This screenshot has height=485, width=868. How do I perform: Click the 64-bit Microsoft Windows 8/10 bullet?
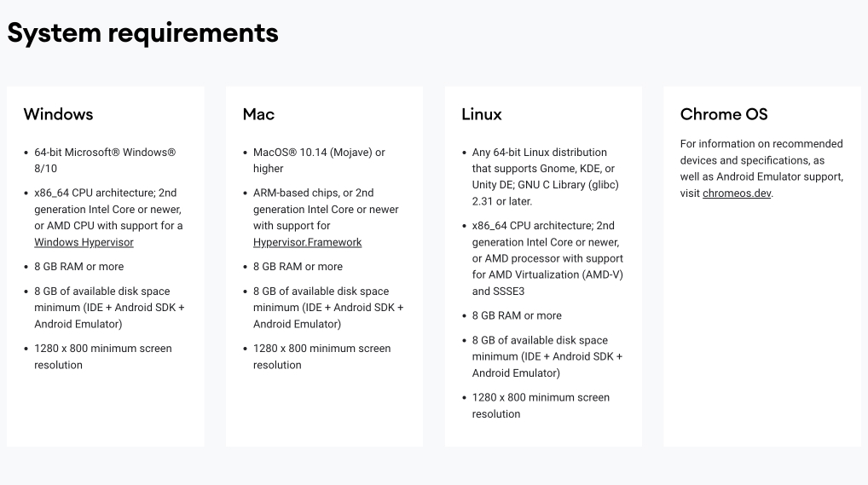(105, 160)
